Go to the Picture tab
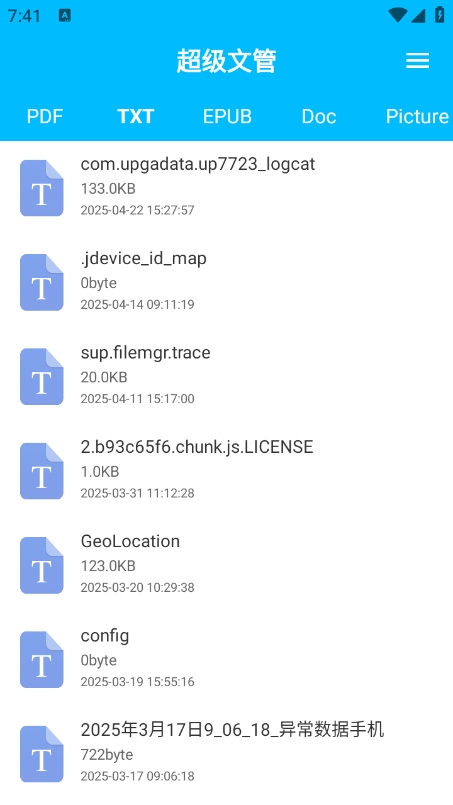Viewport: 453px width, 805px height. pos(418,117)
